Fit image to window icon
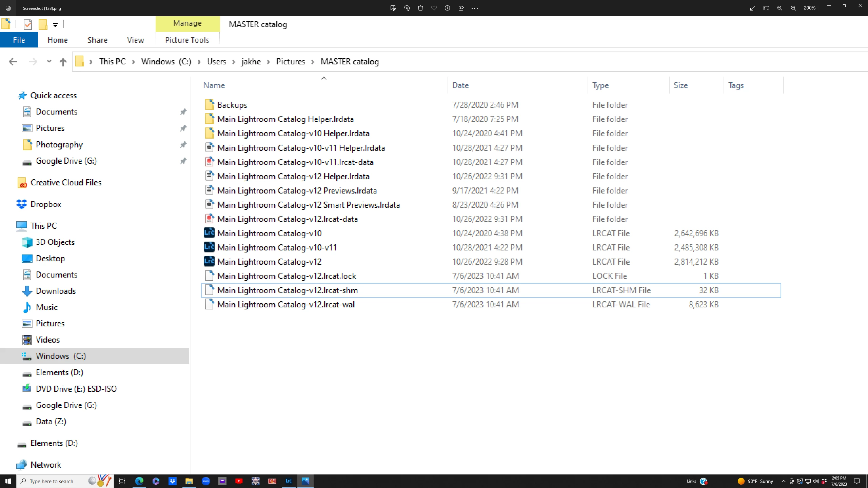The height and width of the screenshot is (488, 868). click(x=766, y=8)
